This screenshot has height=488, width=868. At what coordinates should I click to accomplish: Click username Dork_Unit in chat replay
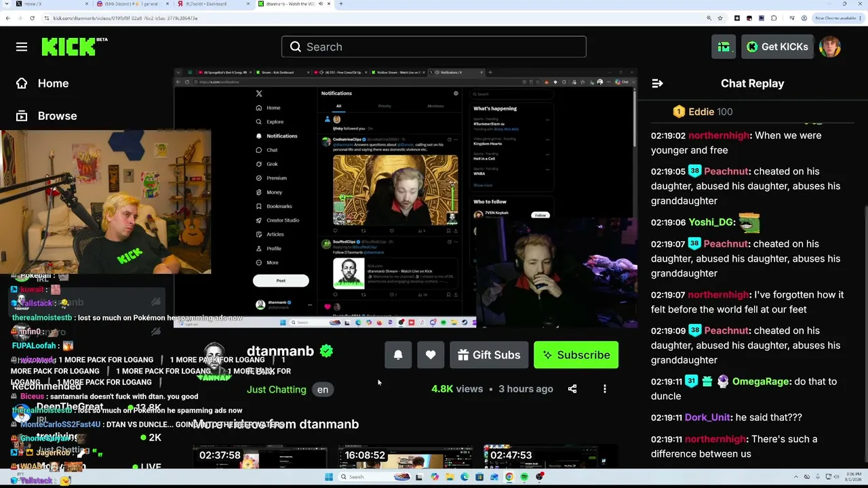[707, 418]
